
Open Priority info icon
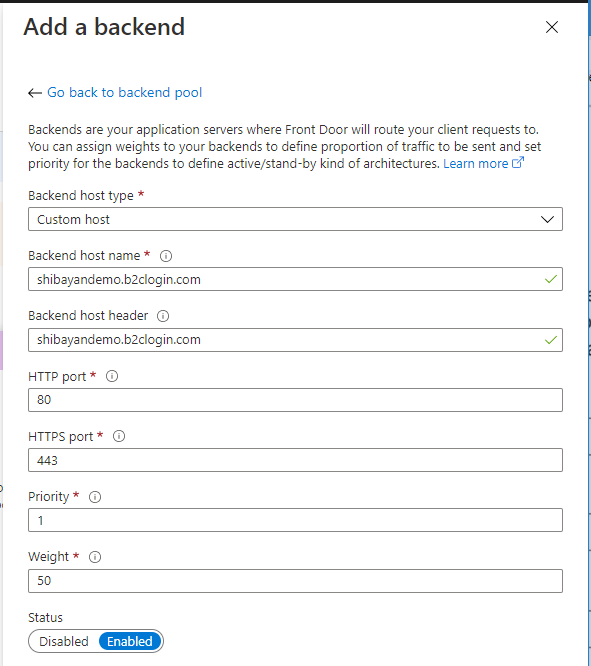[95, 497]
